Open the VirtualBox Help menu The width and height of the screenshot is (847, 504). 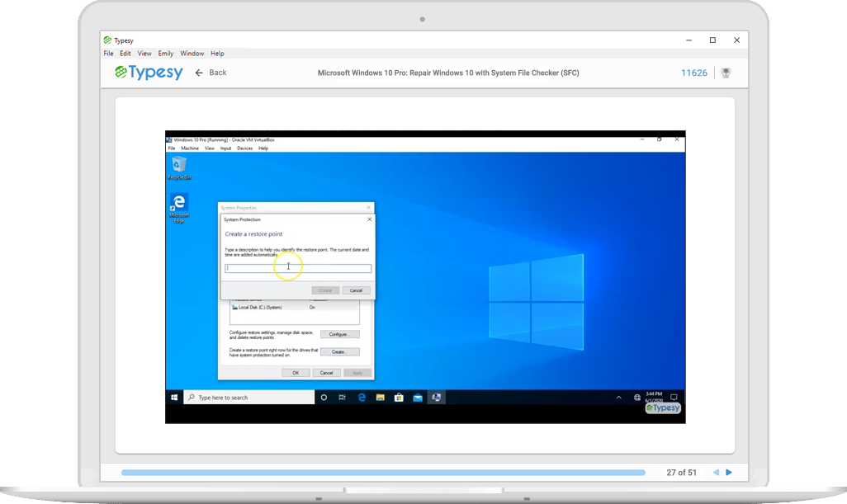(x=263, y=148)
